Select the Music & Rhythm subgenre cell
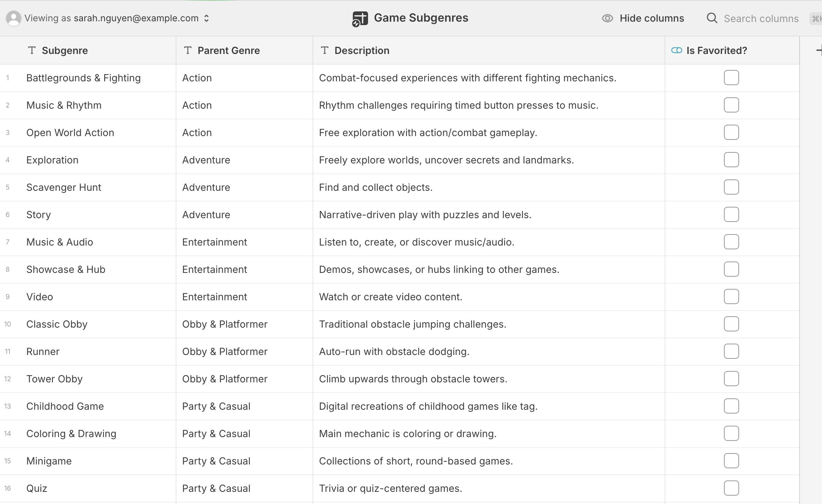Screen dimensions: 822x504 pos(64,105)
